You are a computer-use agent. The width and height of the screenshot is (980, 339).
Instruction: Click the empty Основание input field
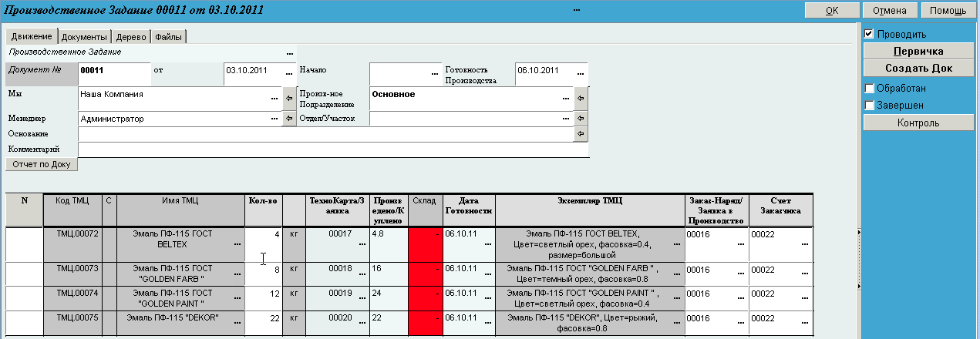326,134
